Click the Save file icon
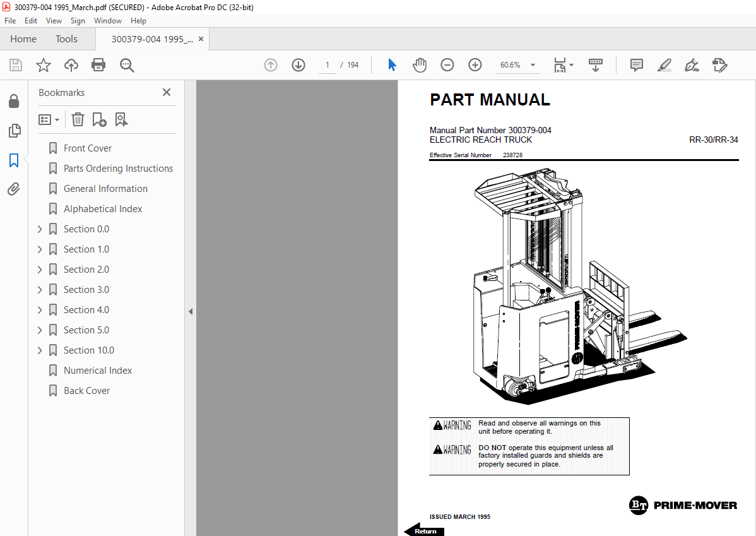This screenshot has height=536, width=756. tap(16, 65)
